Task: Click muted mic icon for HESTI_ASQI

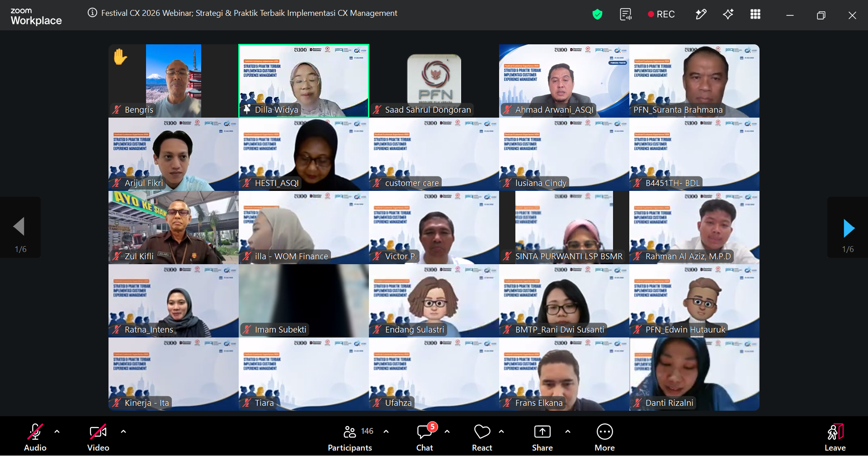Action: [247, 183]
